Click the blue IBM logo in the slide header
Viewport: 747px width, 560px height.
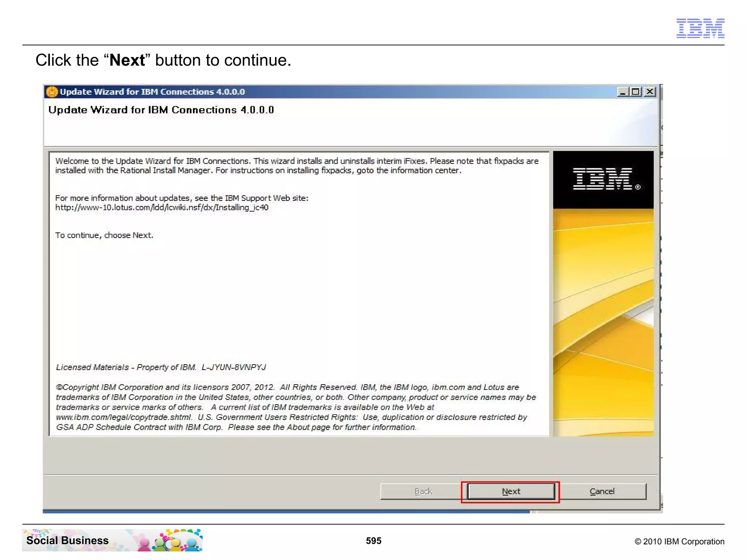tap(700, 28)
